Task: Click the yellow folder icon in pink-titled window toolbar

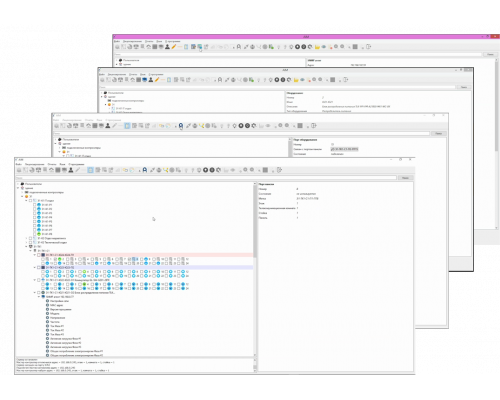Action: (317, 47)
